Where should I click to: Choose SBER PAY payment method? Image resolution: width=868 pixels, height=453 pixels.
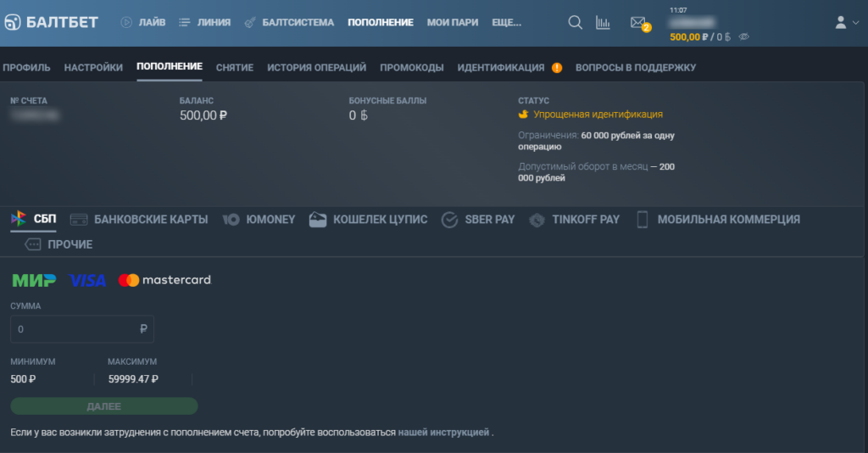[490, 220]
